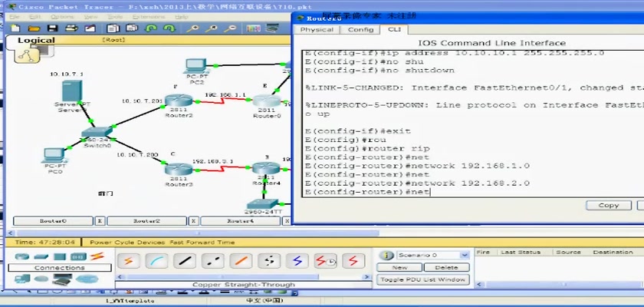Select the PC0 device in topology
This screenshot has width=644, height=307.
(x=54, y=155)
